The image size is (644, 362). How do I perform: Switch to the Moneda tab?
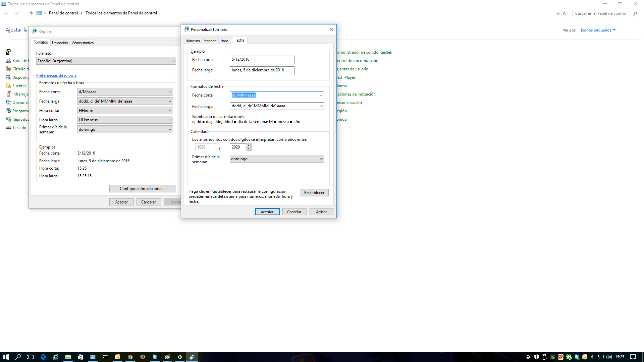210,41
